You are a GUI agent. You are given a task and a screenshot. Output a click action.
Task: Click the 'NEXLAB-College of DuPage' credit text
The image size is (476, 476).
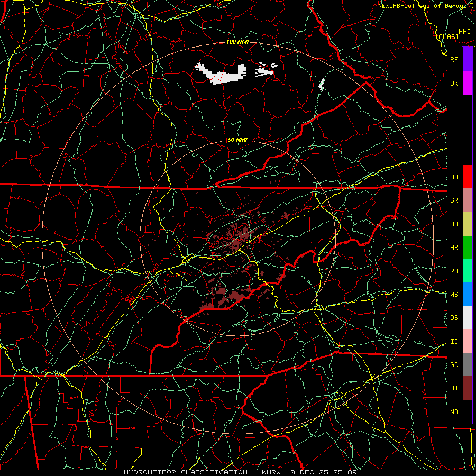click(x=424, y=6)
